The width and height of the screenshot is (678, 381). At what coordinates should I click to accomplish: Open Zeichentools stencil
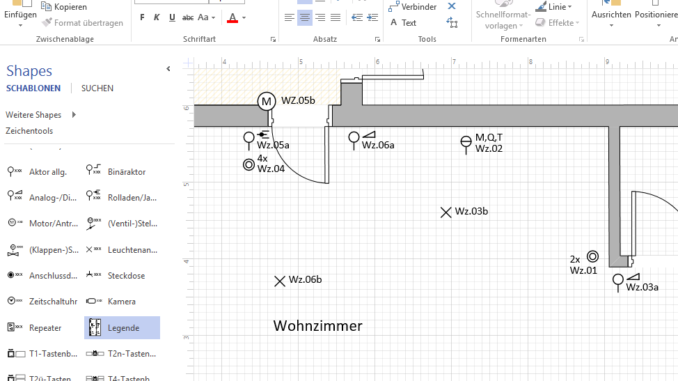(x=29, y=131)
